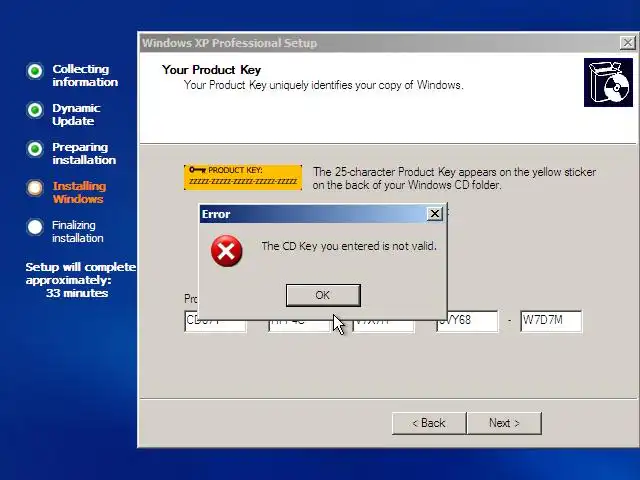Click the 'Your Product Key' heading
The width and height of the screenshot is (640, 480).
(211, 70)
